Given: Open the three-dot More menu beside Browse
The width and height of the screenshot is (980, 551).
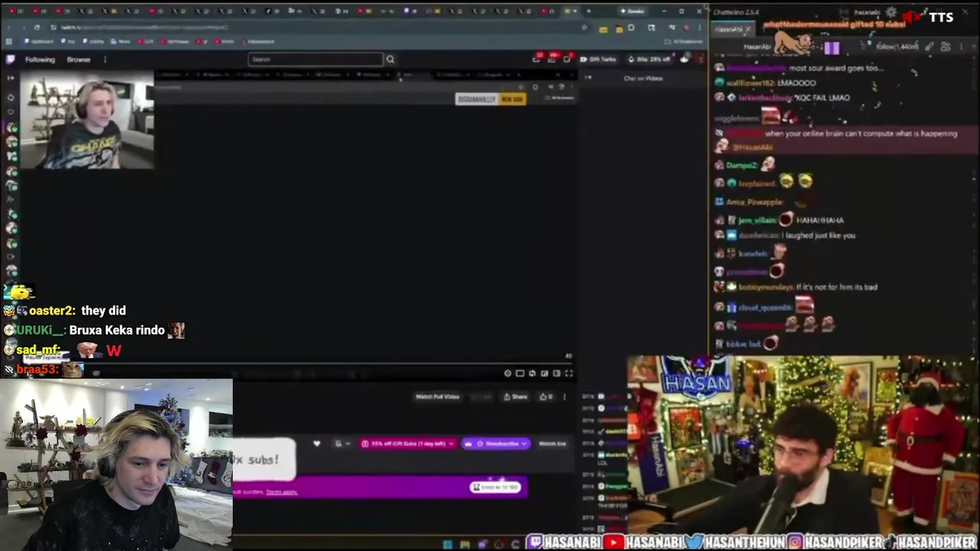Looking at the screenshot, I should pyautogui.click(x=105, y=60).
